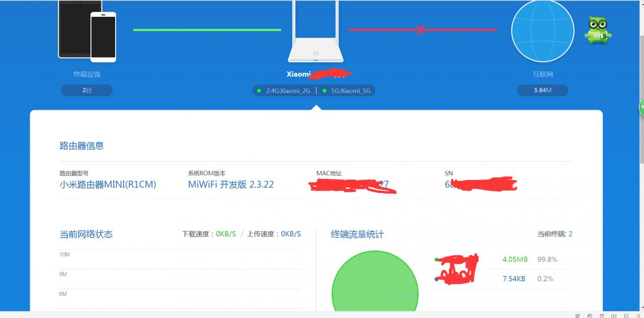Click the 当前终端: 2 count
644x318 pixels.
coord(554,234)
